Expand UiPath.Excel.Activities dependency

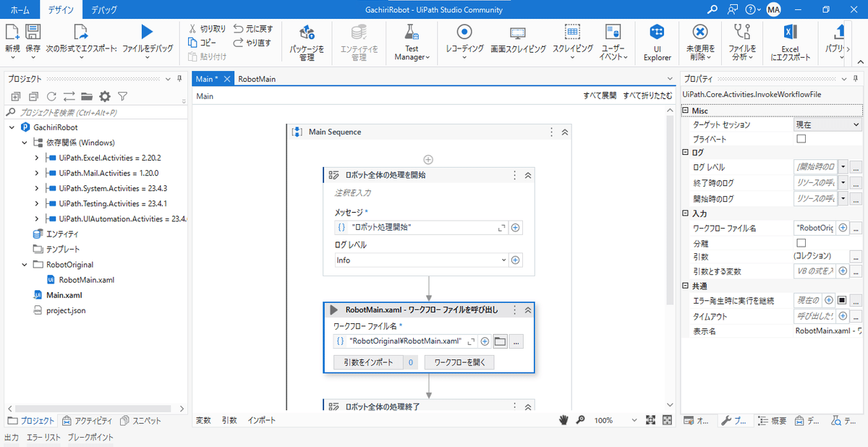(37, 158)
